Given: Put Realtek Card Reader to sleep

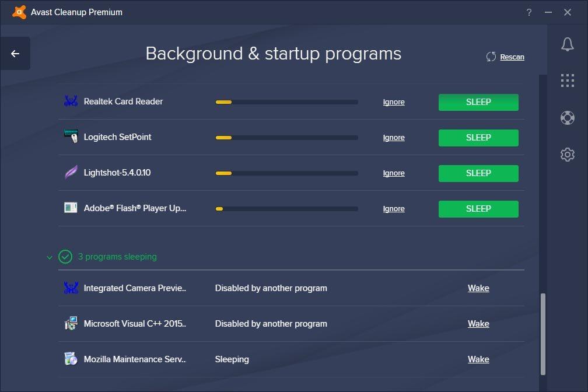Looking at the screenshot, I should tap(478, 102).
